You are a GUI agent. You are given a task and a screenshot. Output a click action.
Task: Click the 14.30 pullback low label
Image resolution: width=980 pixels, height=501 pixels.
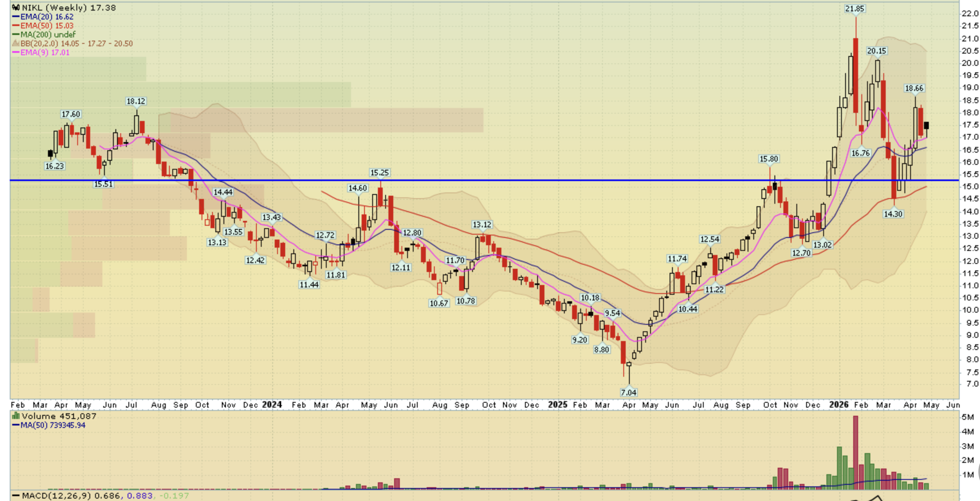click(x=893, y=214)
